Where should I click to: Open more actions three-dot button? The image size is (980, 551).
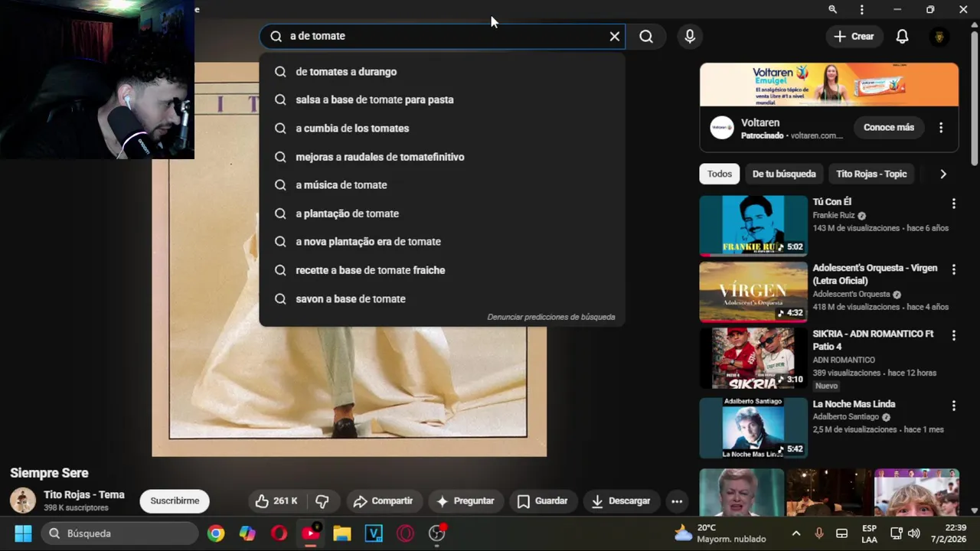pyautogui.click(x=677, y=501)
